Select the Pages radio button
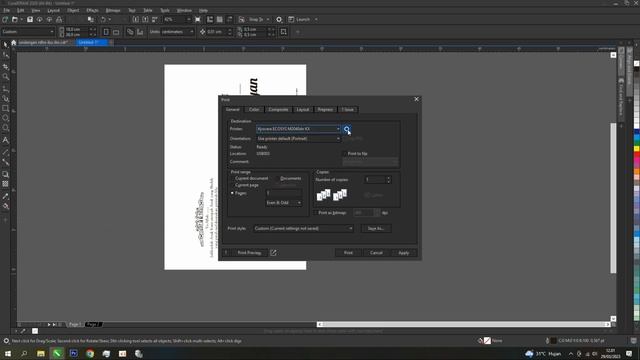640x360 pixels. tap(233, 193)
